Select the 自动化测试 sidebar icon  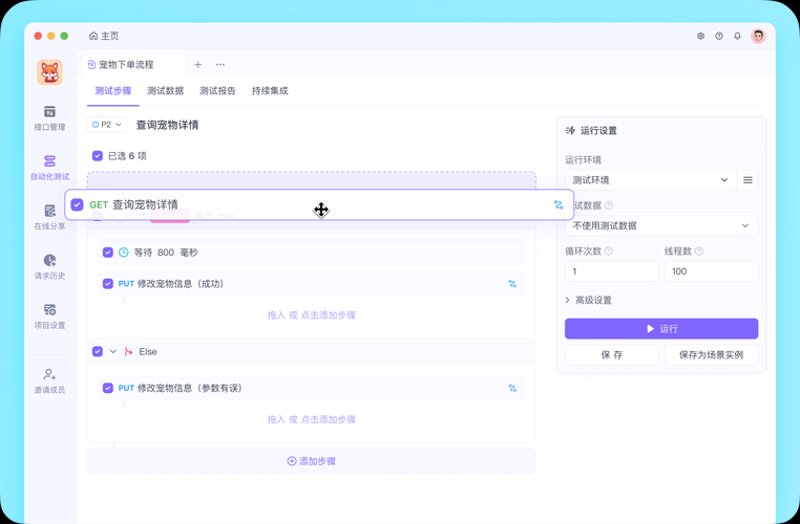pos(49,161)
